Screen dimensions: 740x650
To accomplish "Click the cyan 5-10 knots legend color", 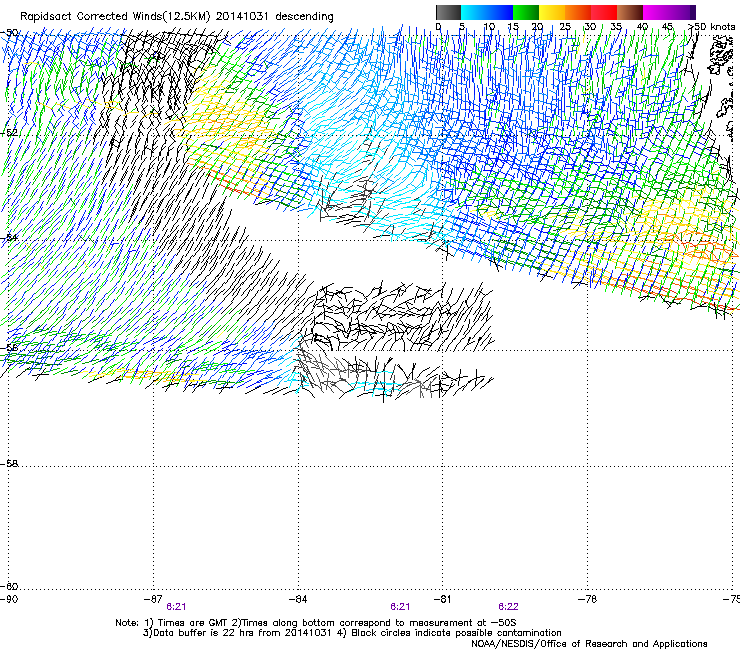I will click(x=474, y=12).
